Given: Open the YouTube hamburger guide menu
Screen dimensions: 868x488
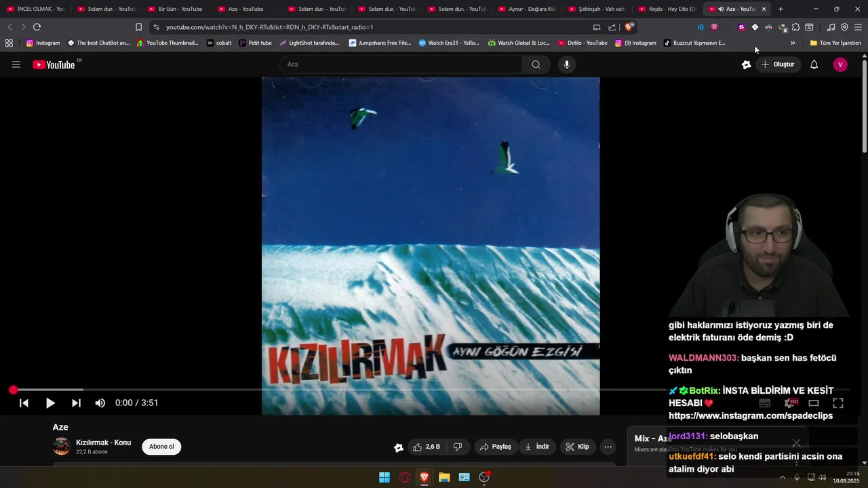Looking at the screenshot, I should pyautogui.click(x=16, y=64).
